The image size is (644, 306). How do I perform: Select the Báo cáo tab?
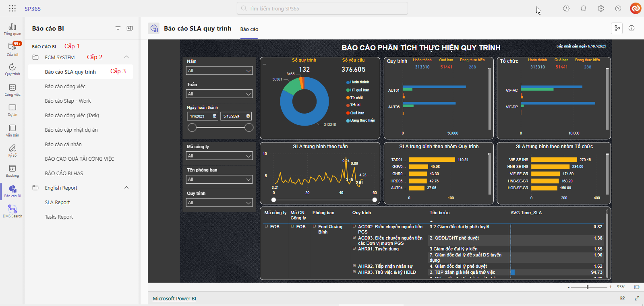pos(249,29)
